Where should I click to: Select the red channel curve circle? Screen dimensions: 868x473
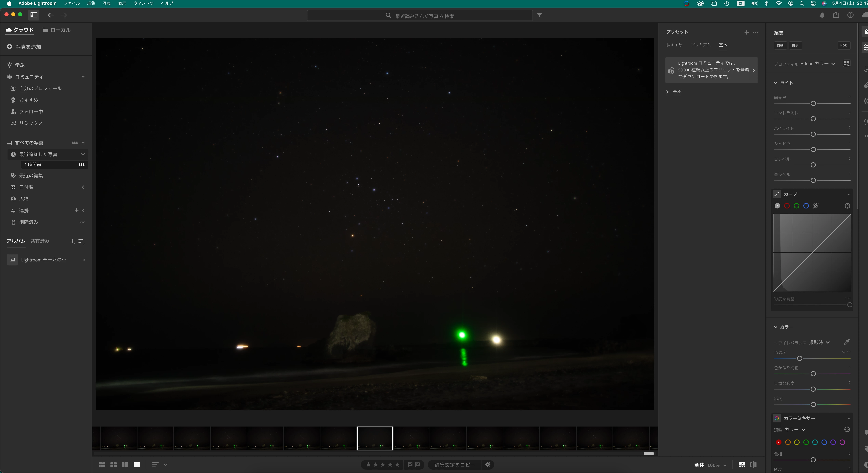[787, 206]
